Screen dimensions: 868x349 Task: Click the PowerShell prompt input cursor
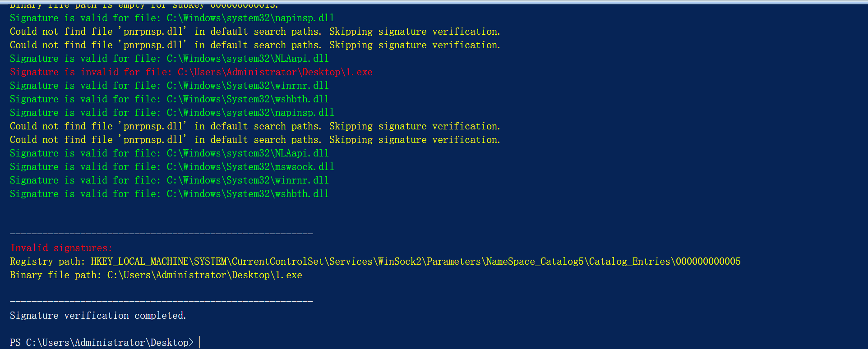coord(199,343)
